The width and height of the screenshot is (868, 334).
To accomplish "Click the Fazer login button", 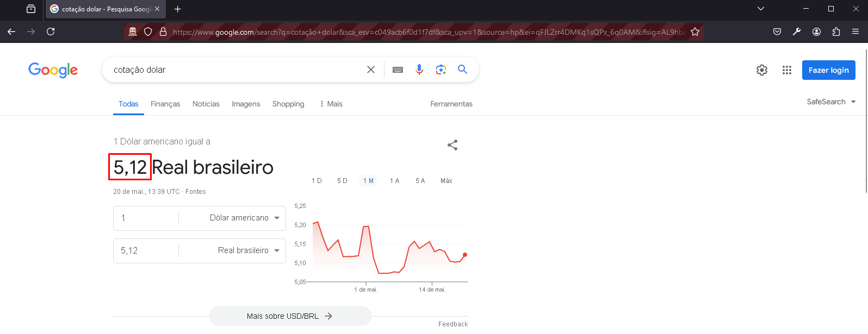I will tap(829, 70).
